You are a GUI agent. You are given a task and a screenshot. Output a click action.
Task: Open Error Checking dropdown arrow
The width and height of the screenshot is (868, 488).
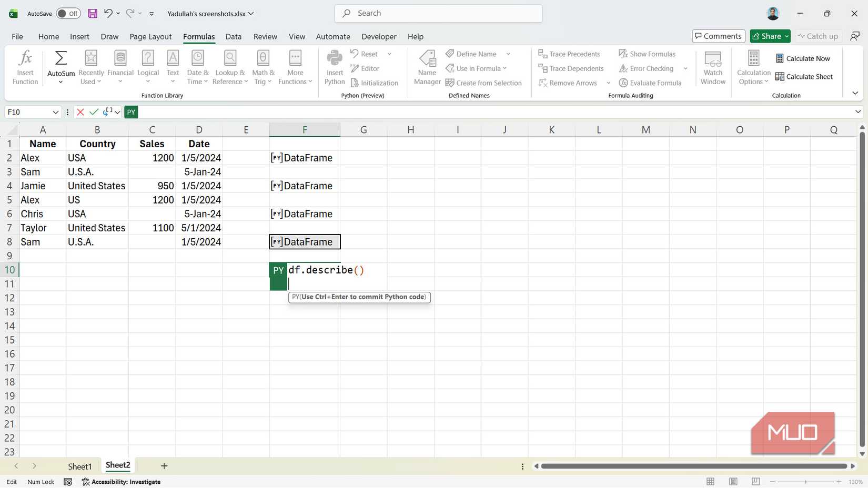685,68
